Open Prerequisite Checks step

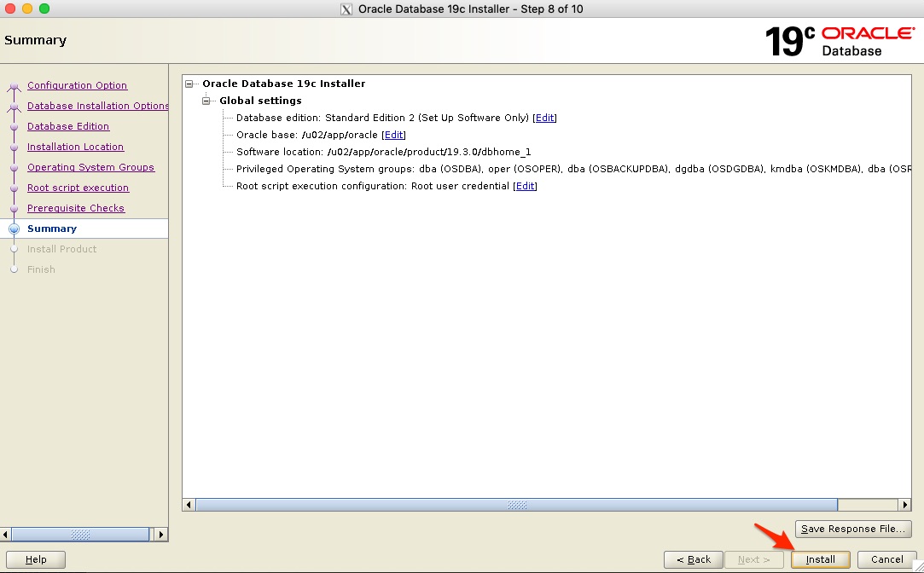[76, 208]
